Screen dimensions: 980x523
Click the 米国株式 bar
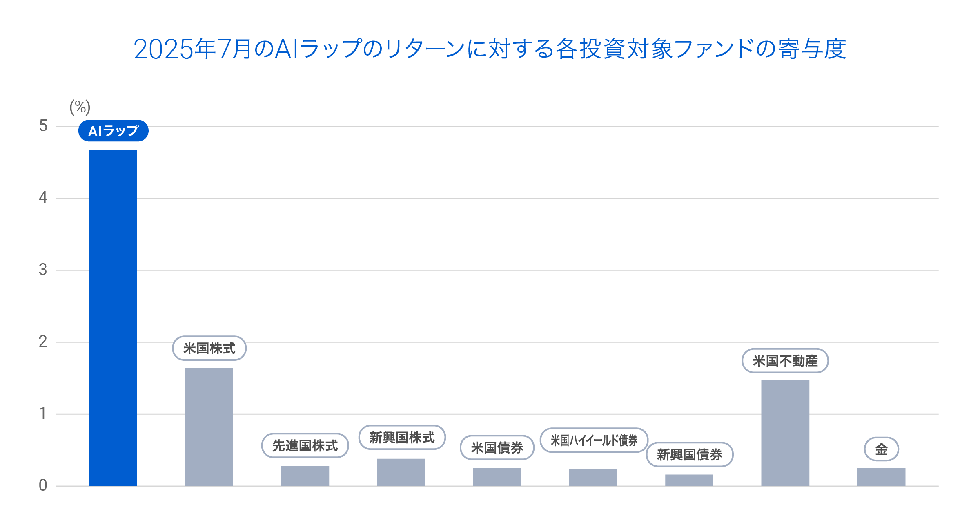[x=209, y=427]
